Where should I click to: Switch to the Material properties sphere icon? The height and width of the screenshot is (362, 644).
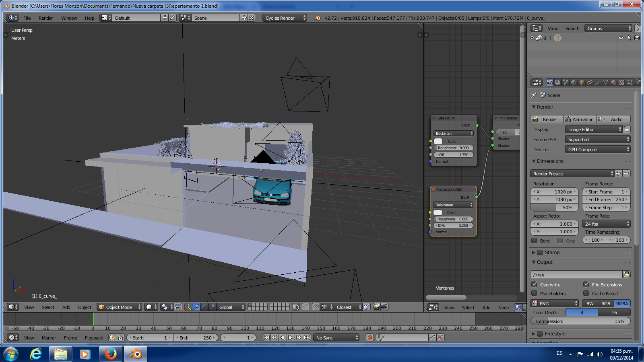pyautogui.click(x=614, y=82)
